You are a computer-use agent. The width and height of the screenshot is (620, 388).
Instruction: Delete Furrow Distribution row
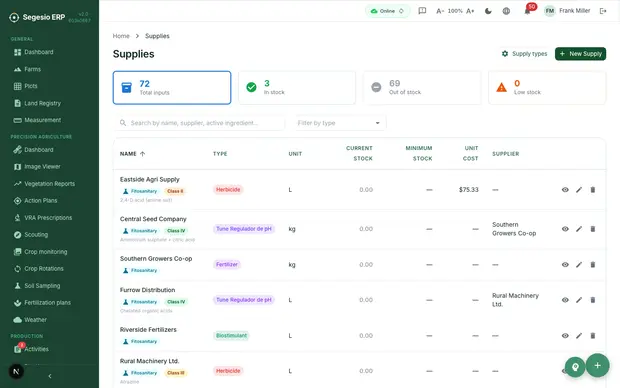tap(593, 300)
